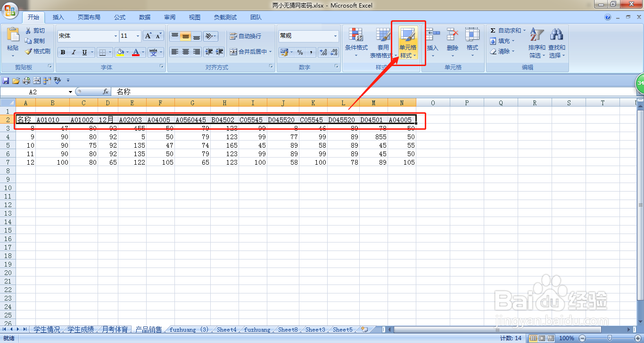
Task: Toggle center horizontal alignment
Action: [186, 52]
